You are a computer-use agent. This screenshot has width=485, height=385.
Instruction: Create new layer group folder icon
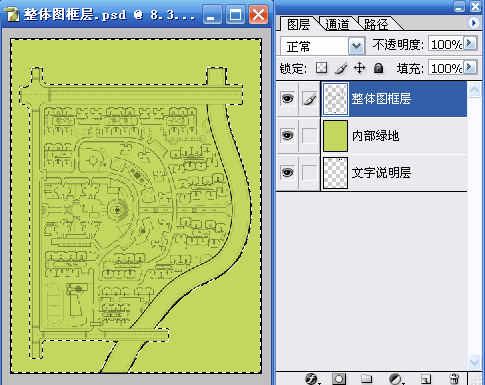[366, 379]
